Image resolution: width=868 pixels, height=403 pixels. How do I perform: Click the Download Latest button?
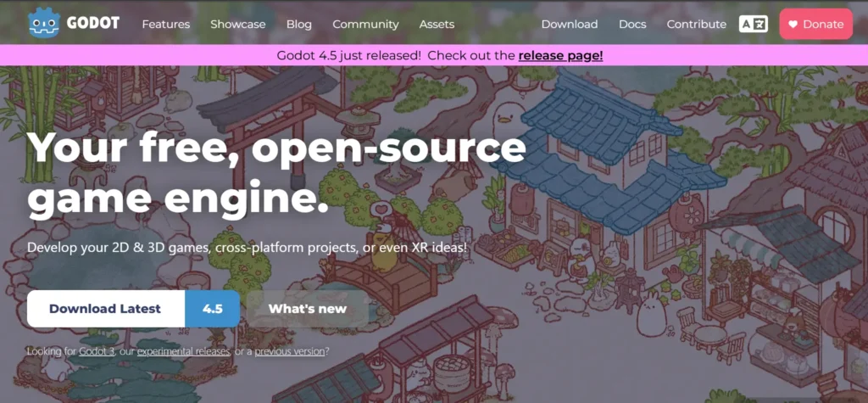105,309
